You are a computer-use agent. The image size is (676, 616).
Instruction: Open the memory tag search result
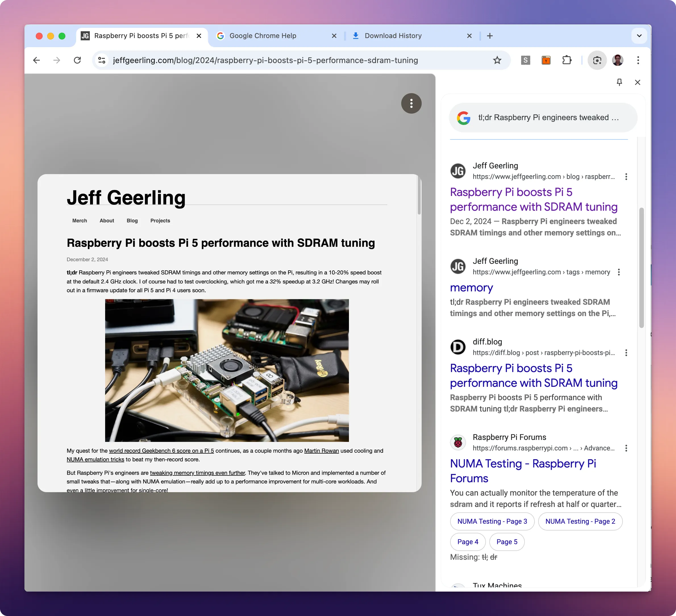coord(471,288)
